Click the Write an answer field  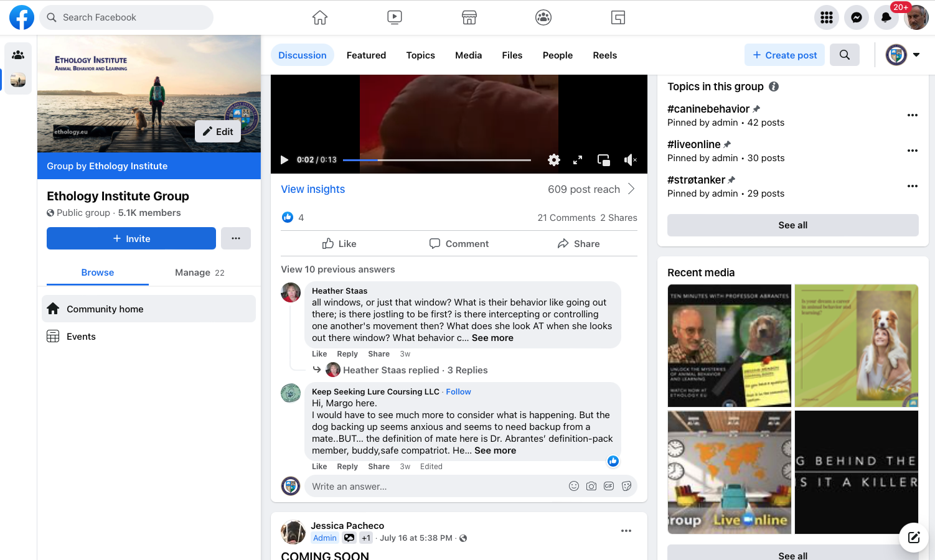[436, 487]
